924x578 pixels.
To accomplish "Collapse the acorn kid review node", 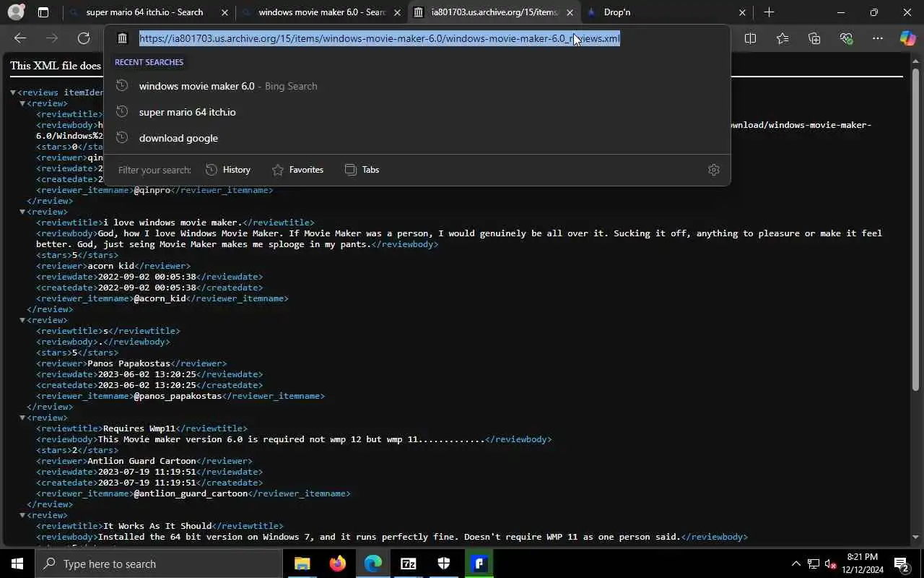I will click(22, 212).
